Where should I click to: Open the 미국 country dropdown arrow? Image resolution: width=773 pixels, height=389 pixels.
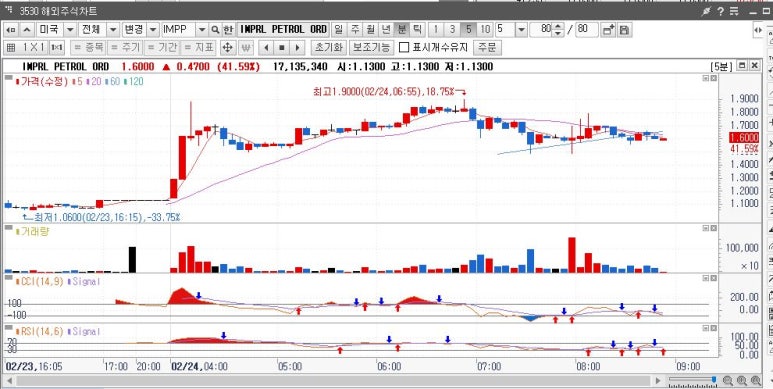(x=70, y=30)
